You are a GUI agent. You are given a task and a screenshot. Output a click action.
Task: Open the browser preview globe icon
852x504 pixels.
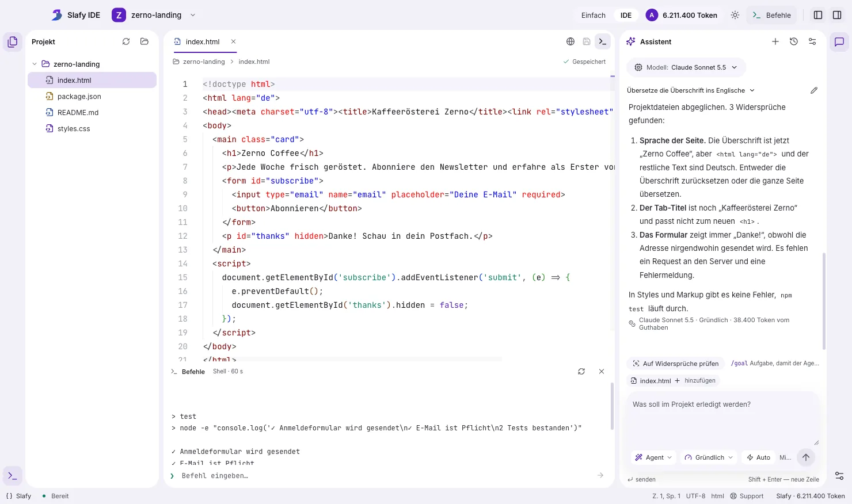[x=570, y=41]
